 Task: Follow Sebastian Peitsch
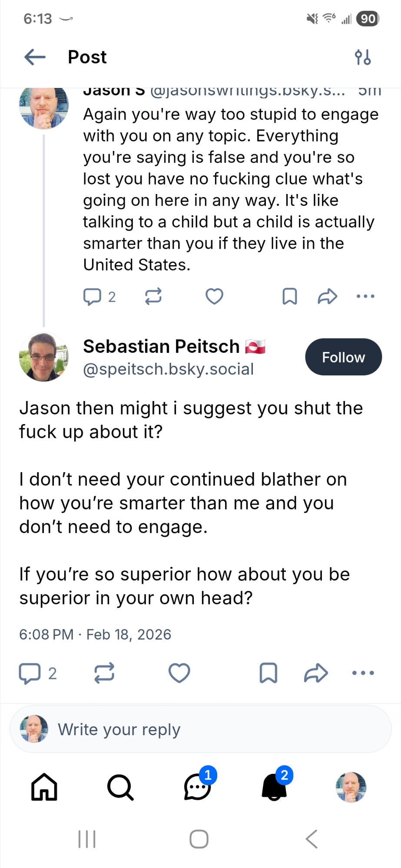pyautogui.click(x=343, y=357)
